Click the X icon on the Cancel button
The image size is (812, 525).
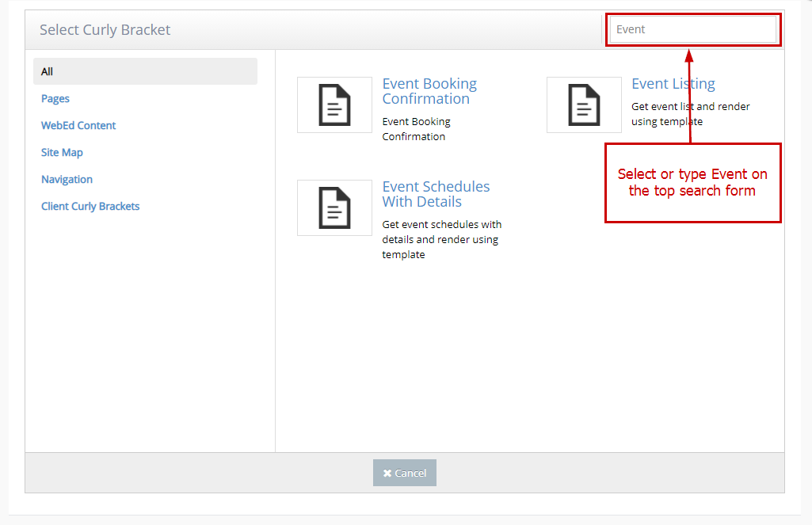tap(387, 473)
